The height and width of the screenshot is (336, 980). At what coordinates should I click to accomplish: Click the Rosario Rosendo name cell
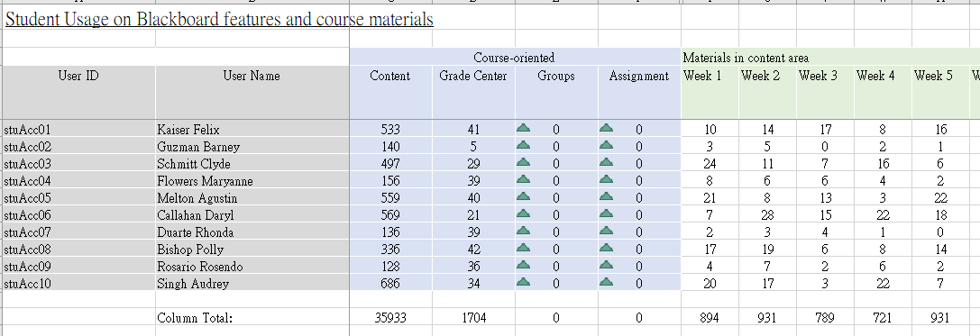point(252,266)
